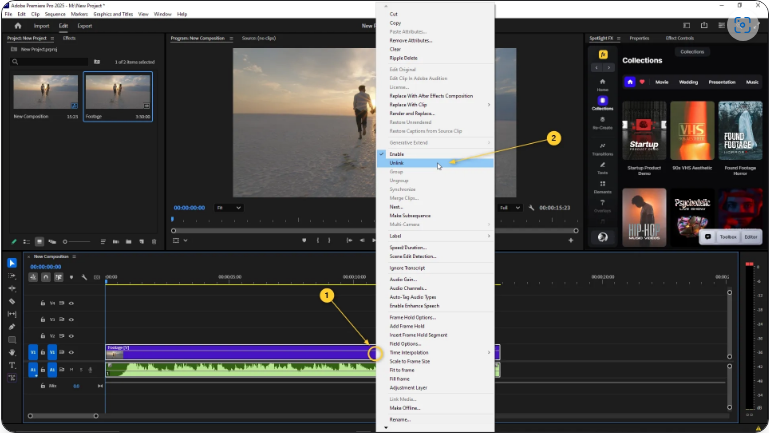The image size is (769, 433).
Task: Delete selected item with trash icon
Action: pyautogui.click(x=154, y=242)
